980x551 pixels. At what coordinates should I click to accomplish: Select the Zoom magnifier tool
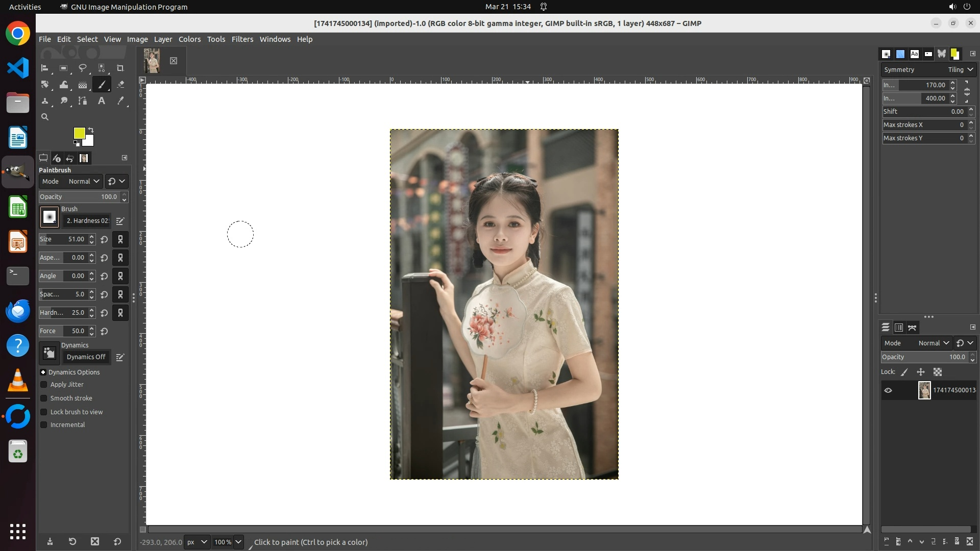[45, 117]
